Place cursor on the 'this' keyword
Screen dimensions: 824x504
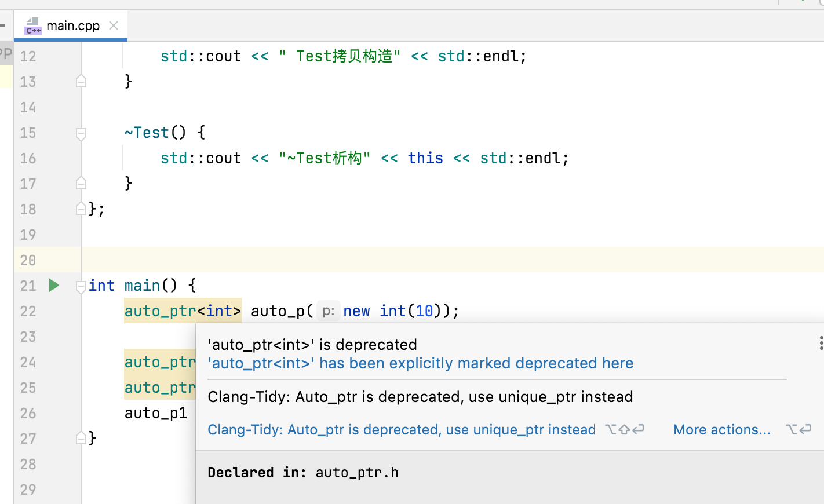coord(425,158)
